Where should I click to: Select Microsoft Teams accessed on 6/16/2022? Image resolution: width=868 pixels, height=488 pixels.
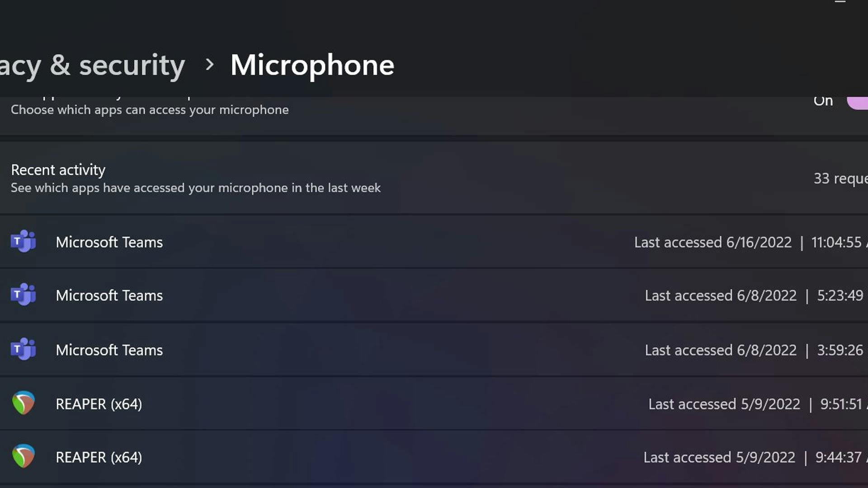(109, 242)
